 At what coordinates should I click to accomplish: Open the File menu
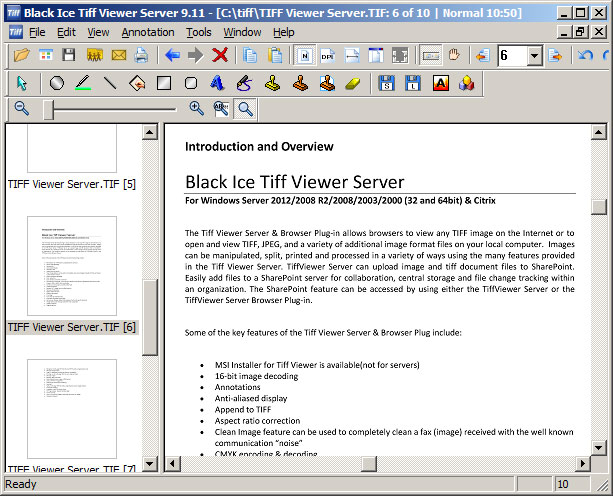37,32
